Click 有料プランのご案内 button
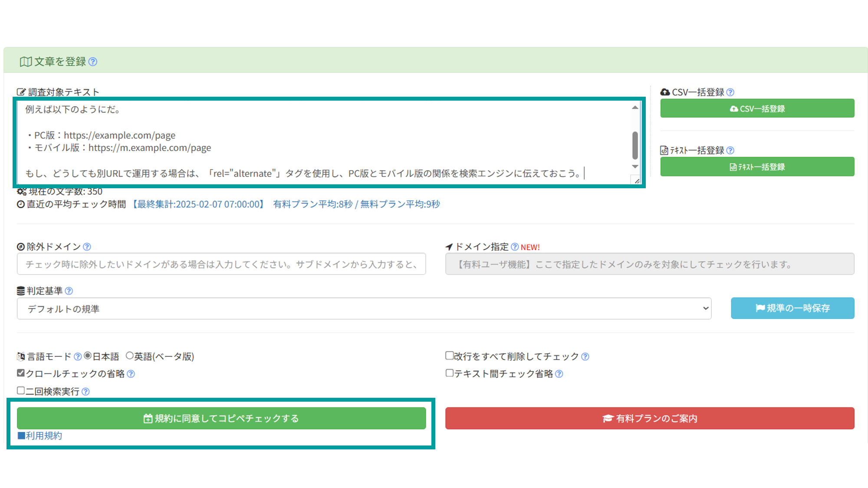This screenshot has height=488, width=868. pos(650,418)
